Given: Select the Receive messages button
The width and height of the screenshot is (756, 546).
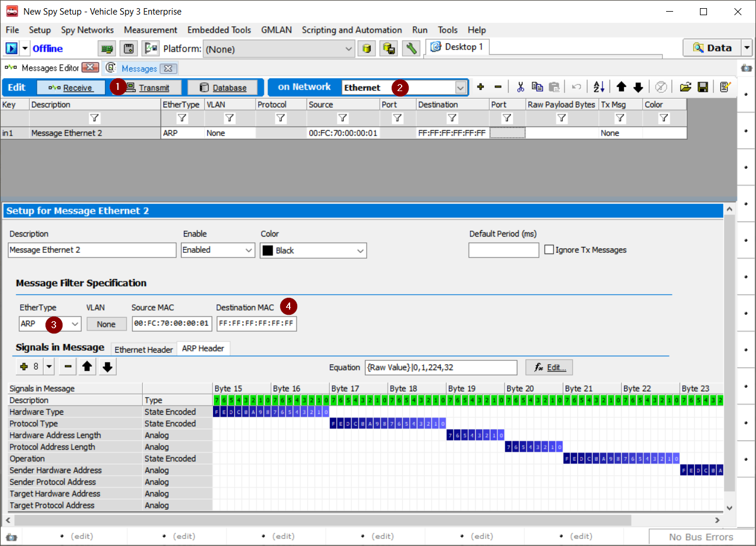Looking at the screenshot, I should [71, 88].
